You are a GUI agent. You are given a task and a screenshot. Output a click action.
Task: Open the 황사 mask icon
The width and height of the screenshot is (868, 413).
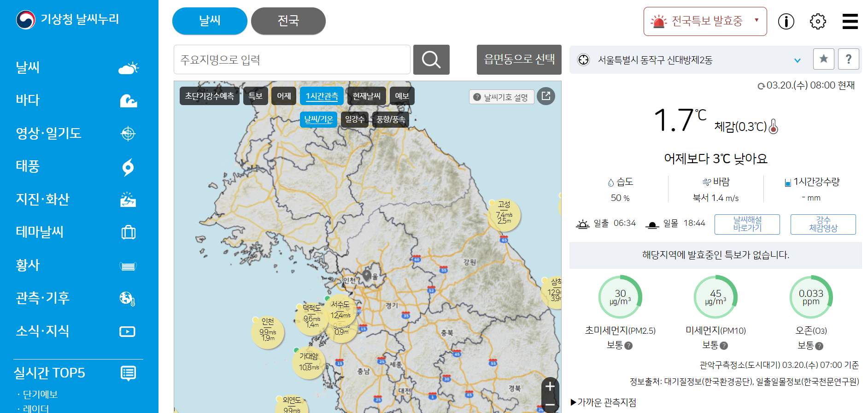(128, 266)
